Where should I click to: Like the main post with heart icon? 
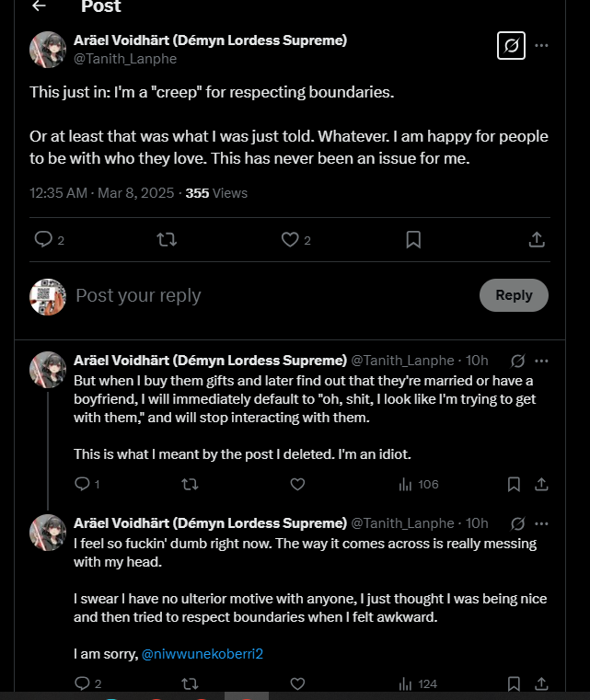pos(290,240)
